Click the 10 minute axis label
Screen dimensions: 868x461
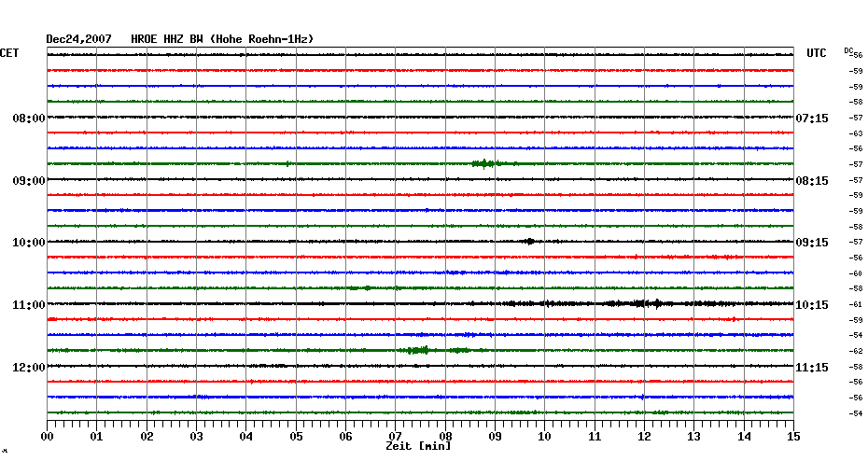click(x=545, y=437)
